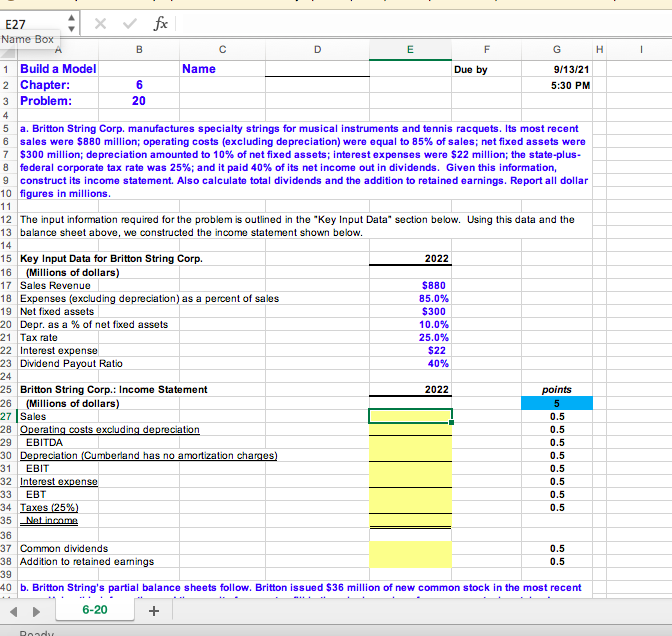Click the yellow Sales answer cell E27
The image size is (672, 636).
point(410,416)
